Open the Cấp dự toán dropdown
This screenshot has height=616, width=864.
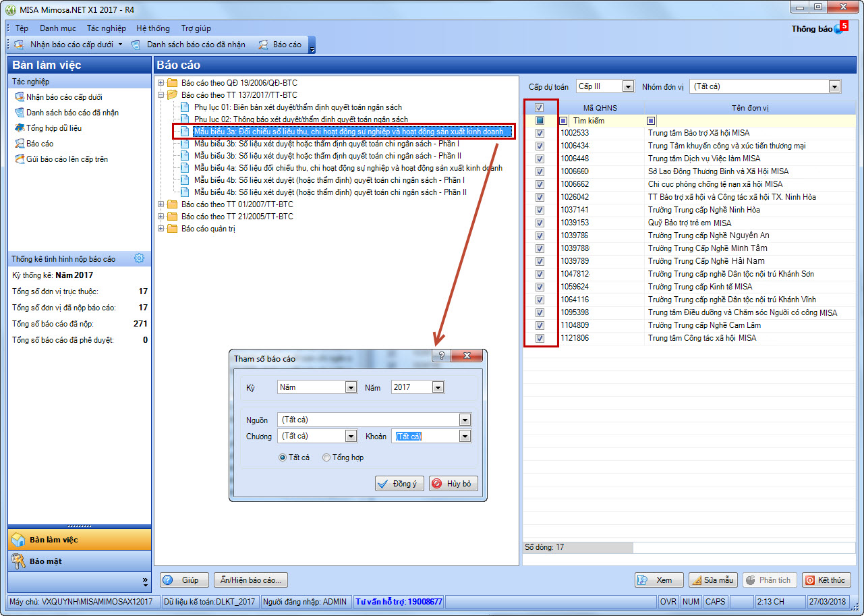coord(628,86)
